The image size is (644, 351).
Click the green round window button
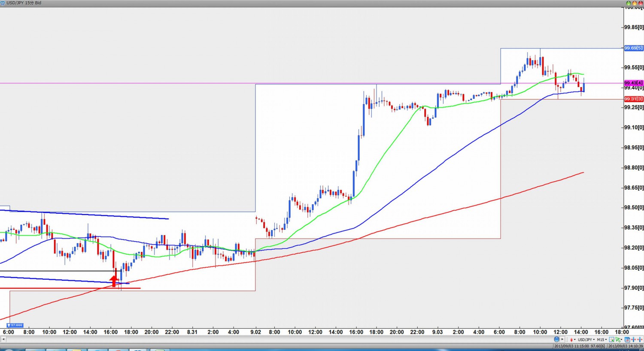[629, 3]
